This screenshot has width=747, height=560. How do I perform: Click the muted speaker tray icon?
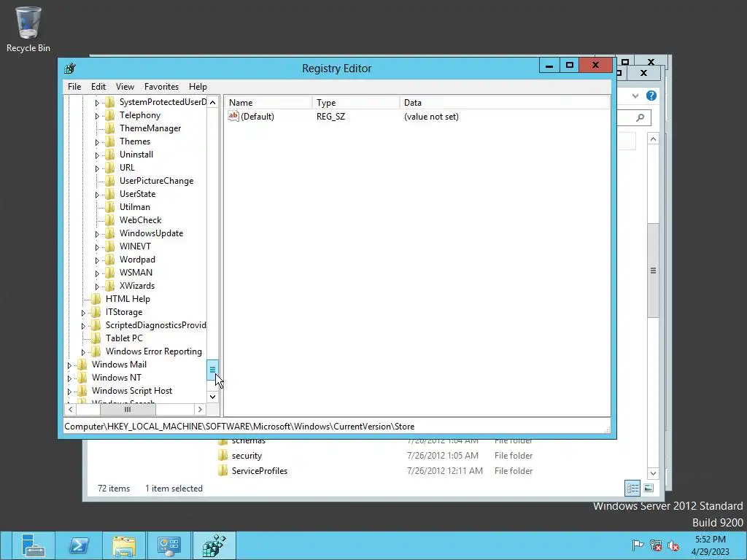pyautogui.click(x=673, y=545)
